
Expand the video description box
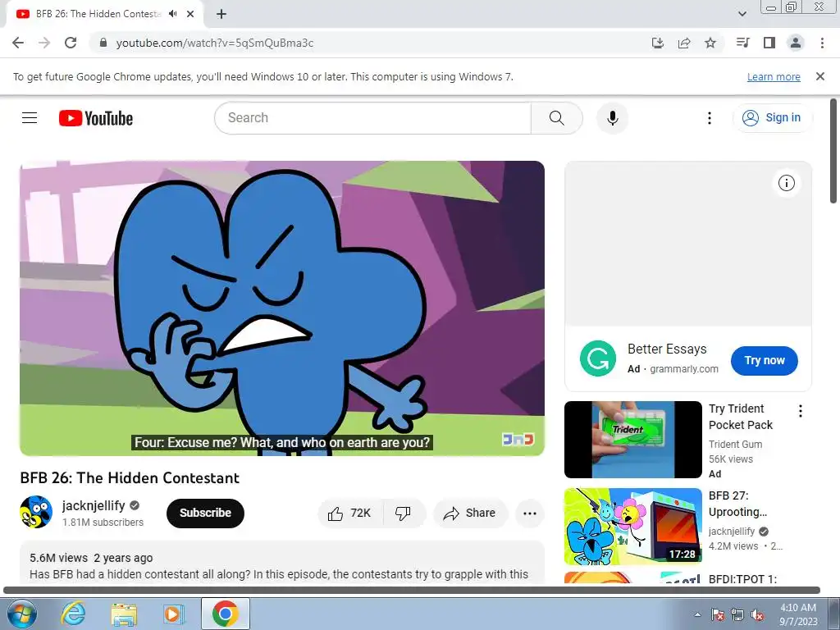[282, 563]
